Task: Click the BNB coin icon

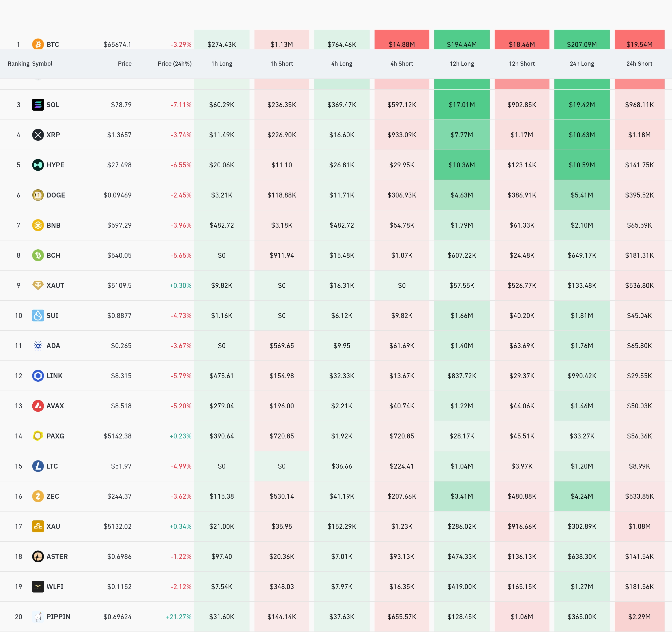Action: coord(38,225)
